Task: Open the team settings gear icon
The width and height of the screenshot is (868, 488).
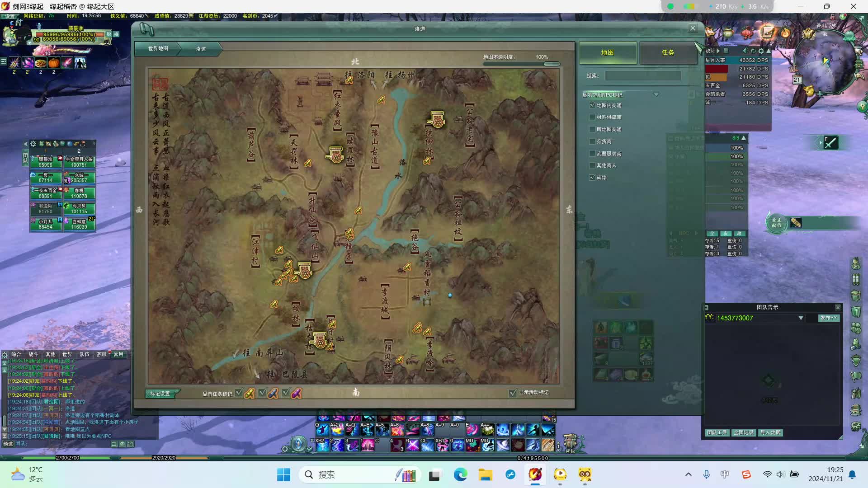Action: 33,144
